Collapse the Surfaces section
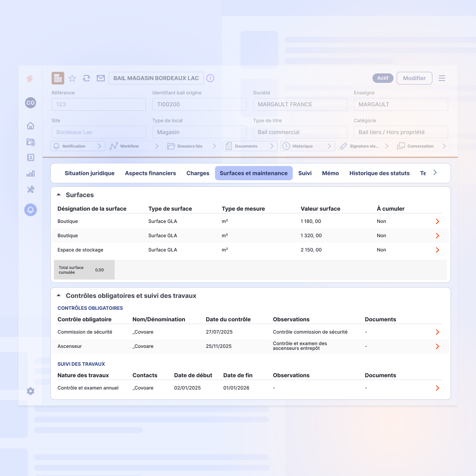 (59, 195)
